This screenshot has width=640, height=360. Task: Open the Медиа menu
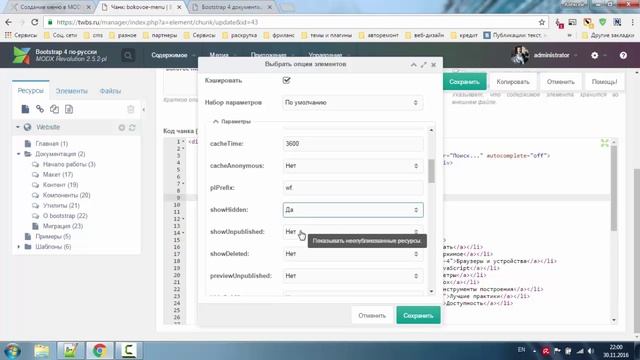[219, 55]
